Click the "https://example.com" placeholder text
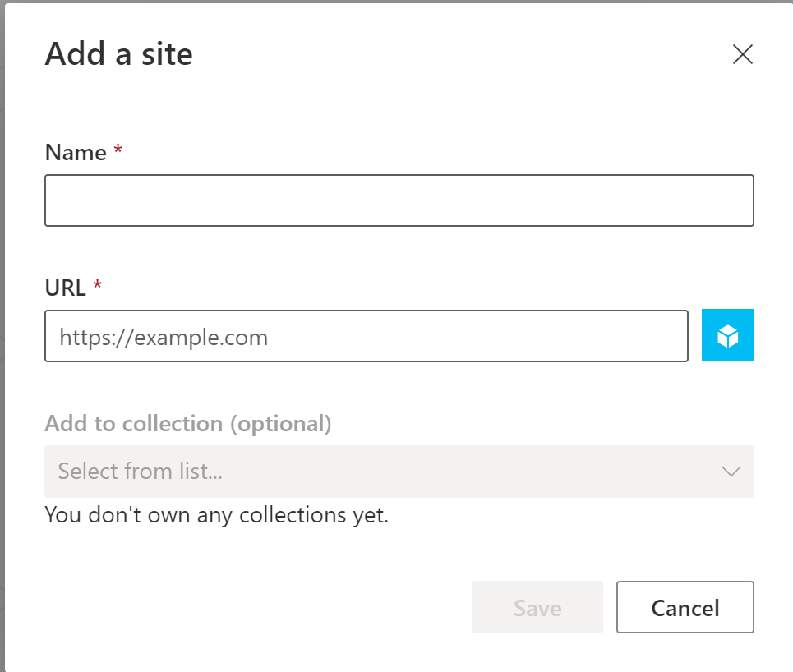793x672 pixels. [x=164, y=337]
